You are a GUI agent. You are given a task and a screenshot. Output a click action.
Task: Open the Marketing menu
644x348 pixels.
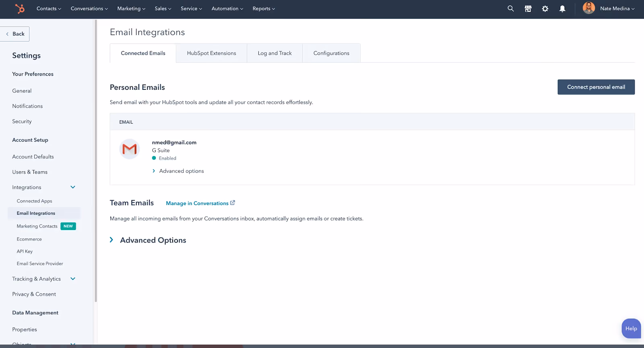[x=131, y=8]
